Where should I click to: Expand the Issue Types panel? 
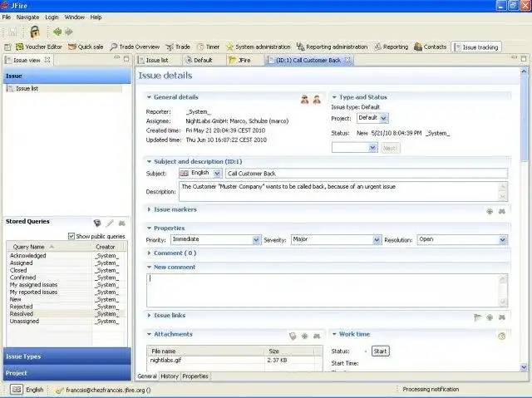point(66,356)
